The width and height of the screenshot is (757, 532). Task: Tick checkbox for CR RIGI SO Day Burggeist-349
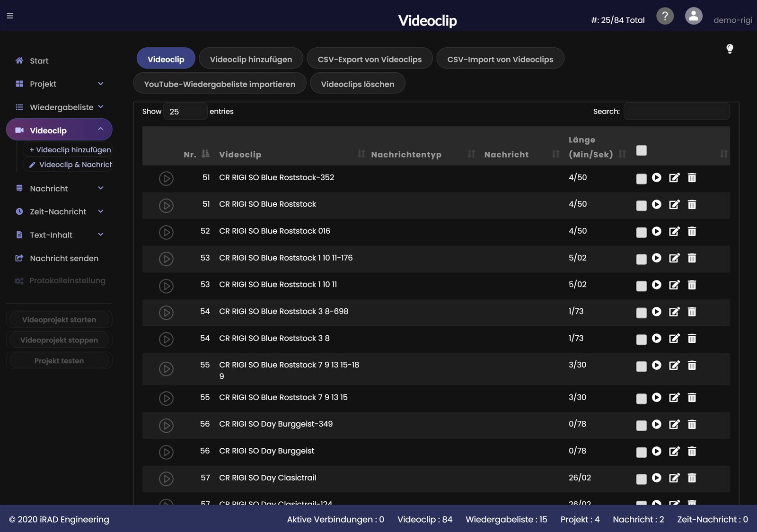[642, 426]
